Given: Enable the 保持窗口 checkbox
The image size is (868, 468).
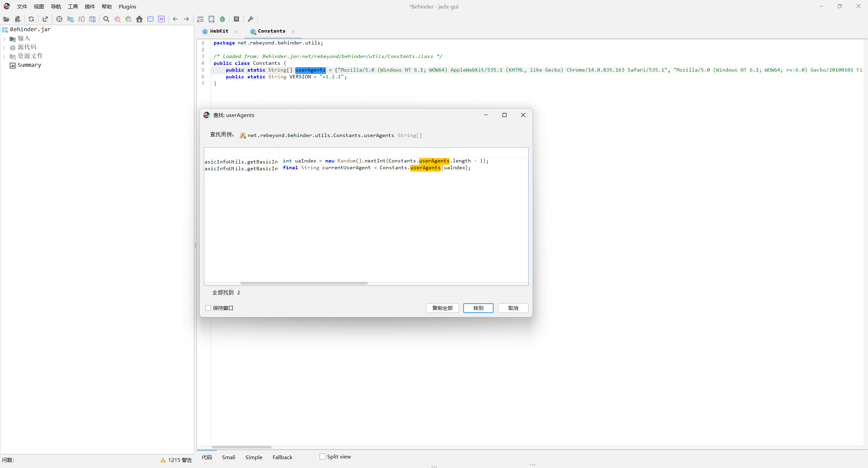Looking at the screenshot, I should (208, 308).
